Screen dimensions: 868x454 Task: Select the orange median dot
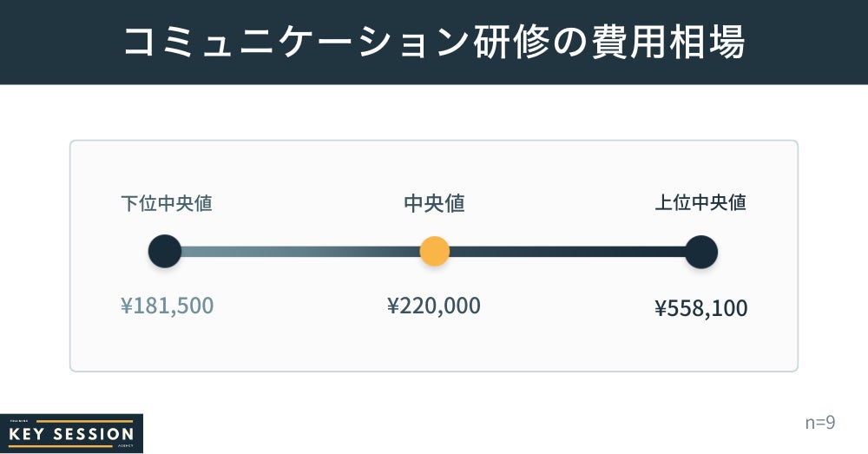434,252
